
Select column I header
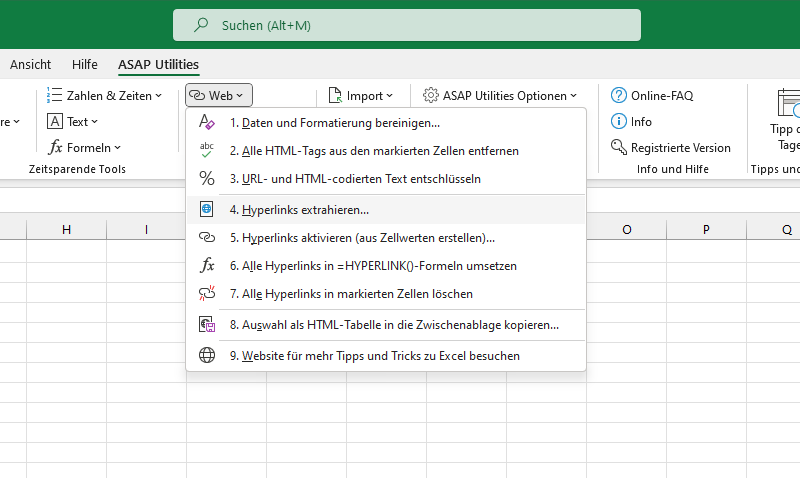146,230
